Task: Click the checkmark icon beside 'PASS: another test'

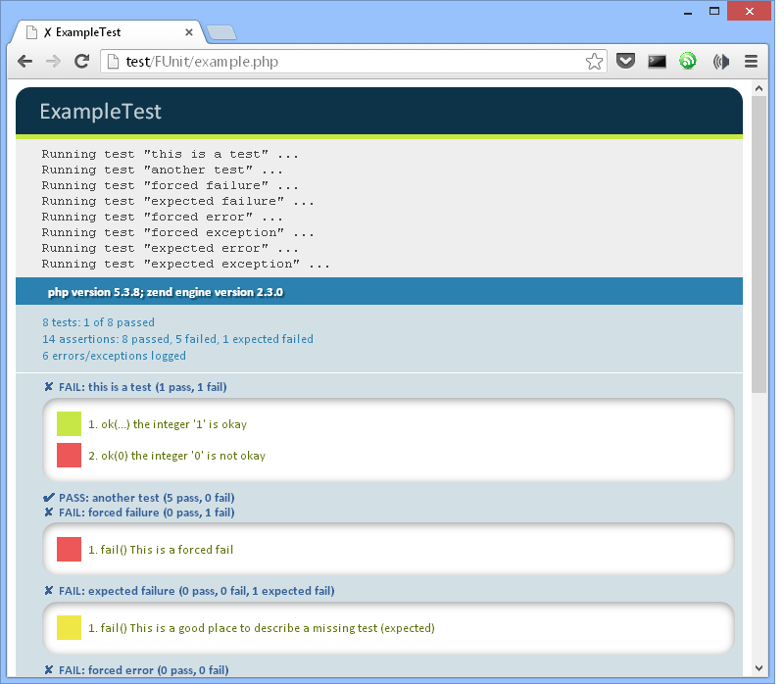Action: (x=48, y=498)
